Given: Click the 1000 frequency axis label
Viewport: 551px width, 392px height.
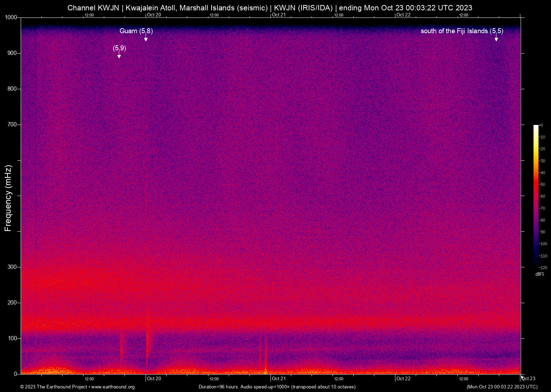Looking at the screenshot, I should [11, 17].
